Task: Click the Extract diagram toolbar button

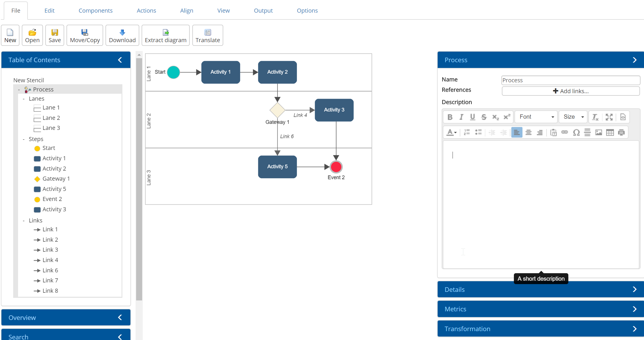Action: (165, 35)
